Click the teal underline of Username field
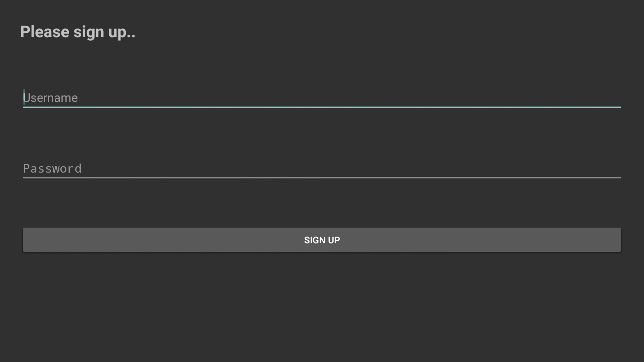Screen dimensions: 644x362 tap(322, 107)
